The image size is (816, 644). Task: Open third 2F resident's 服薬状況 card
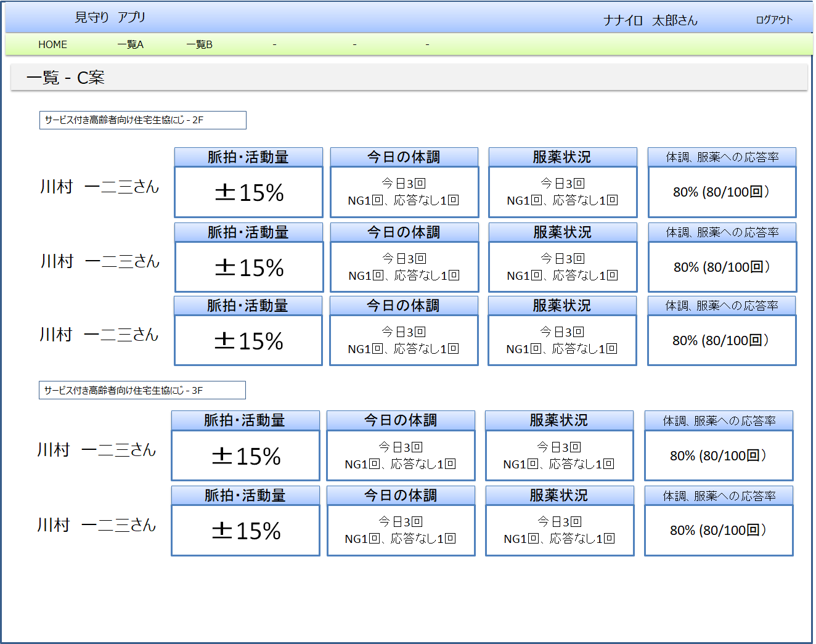coord(561,340)
